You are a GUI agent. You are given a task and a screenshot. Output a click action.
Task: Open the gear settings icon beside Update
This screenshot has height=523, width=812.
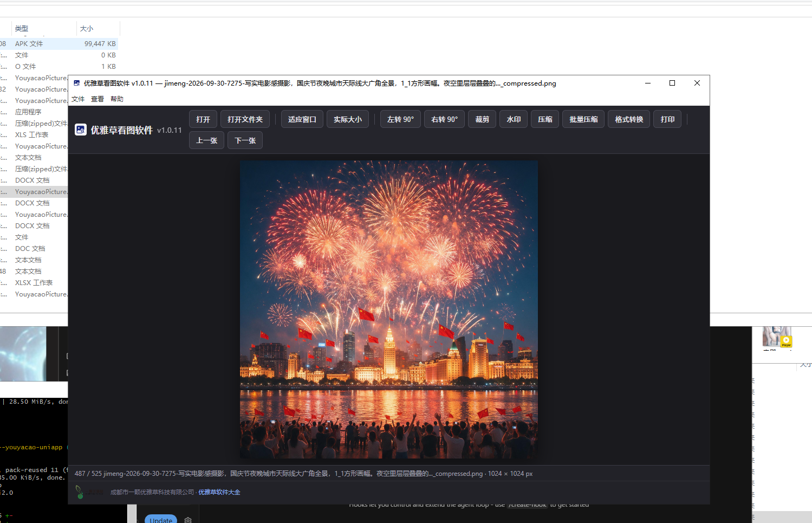(188, 520)
